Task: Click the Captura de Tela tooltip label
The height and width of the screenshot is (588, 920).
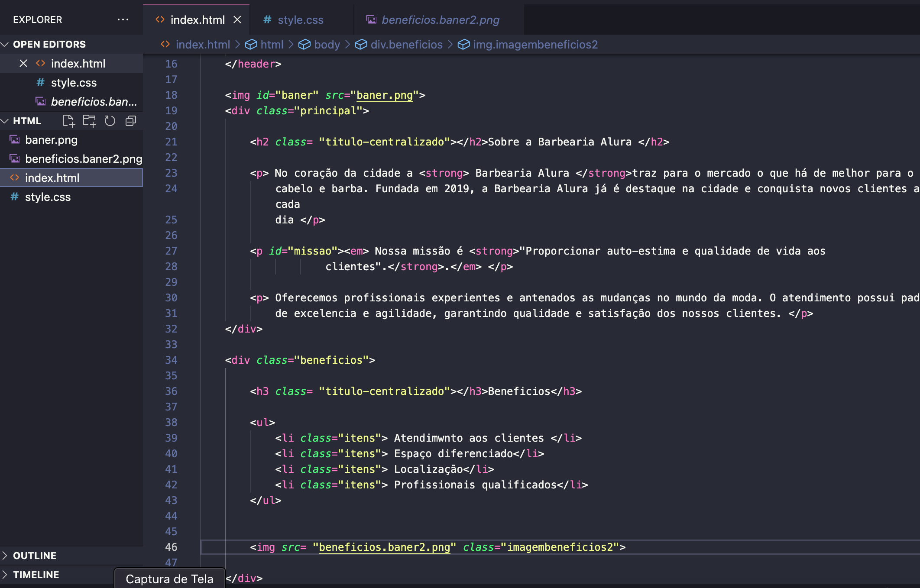Action: click(x=169, y=579)
